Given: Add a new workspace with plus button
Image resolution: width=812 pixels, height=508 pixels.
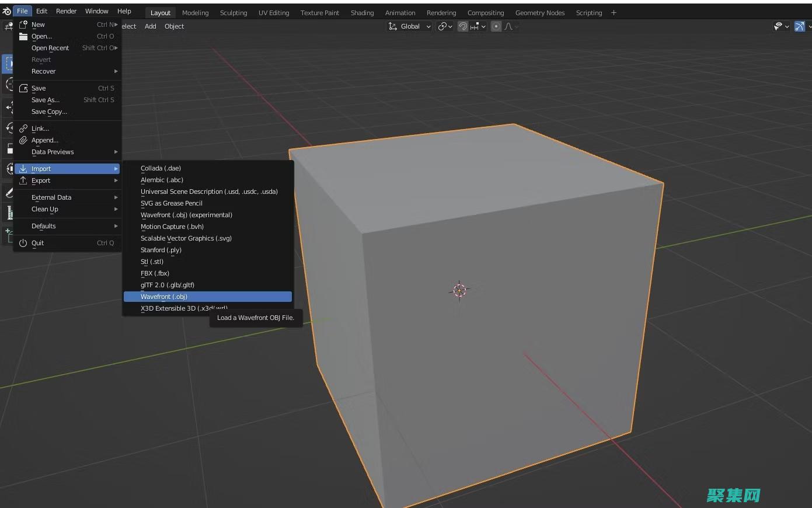Looking at the screenshot, I should (614, 12).
